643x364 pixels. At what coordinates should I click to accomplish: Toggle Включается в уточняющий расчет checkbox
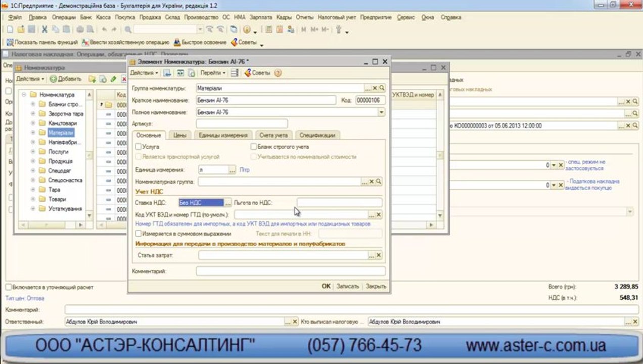point(9,287)
